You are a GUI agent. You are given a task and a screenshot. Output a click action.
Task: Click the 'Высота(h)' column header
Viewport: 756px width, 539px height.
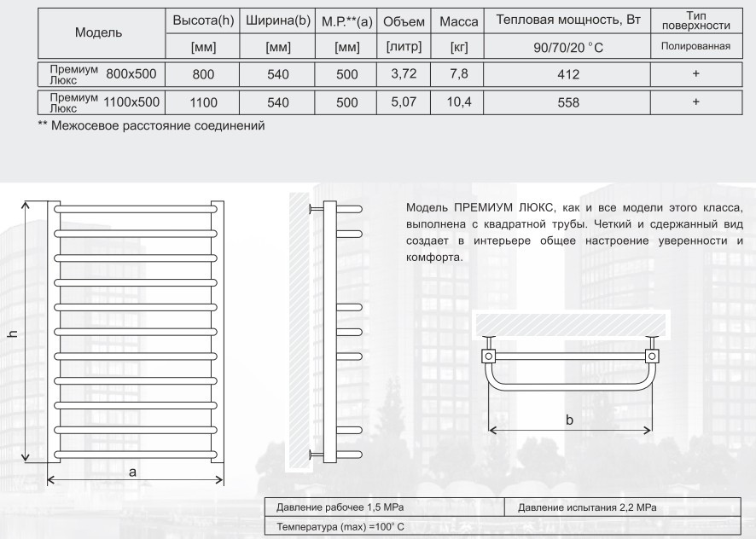click(x=203, y=20)
